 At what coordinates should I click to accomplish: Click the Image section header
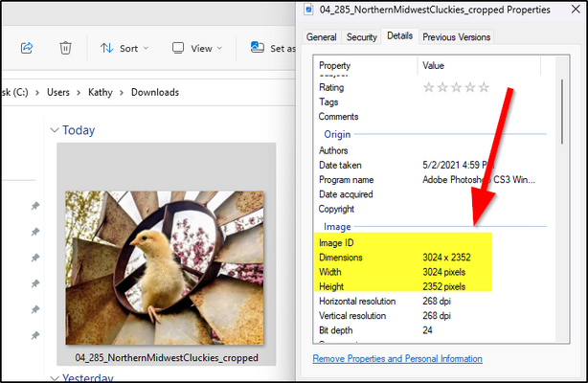tap(337, 227)
